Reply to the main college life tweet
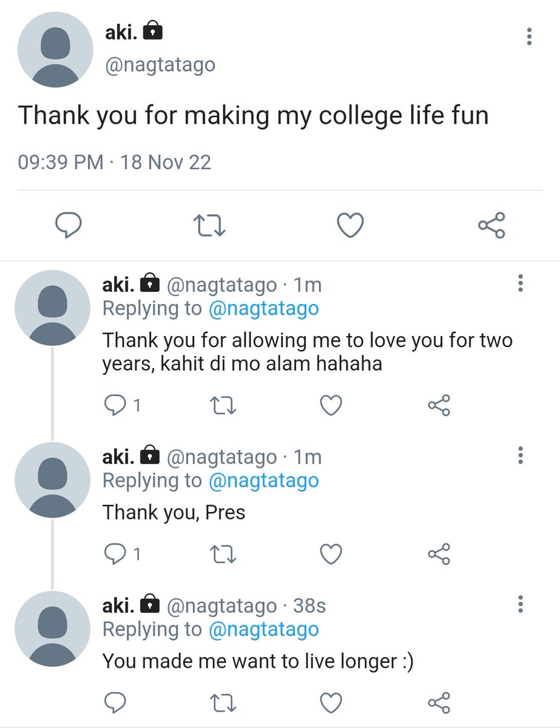 [69, 226]
